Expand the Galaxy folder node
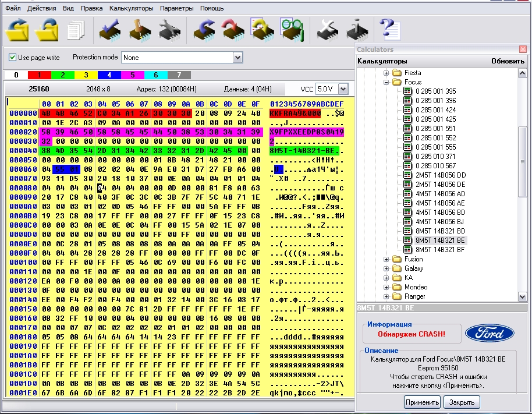Screen dimensions: 532x414 (x=386, y=268)
